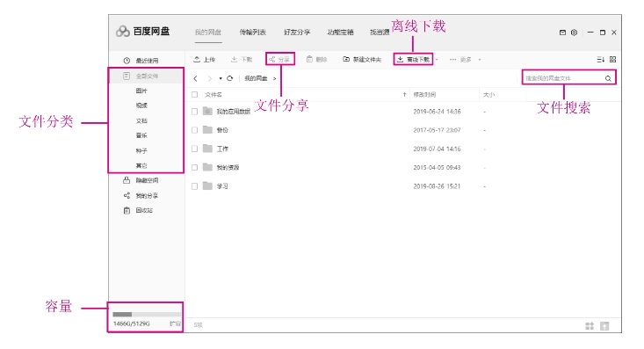Filter files by 图片 category
This screenshot has width=644, height=349.
(141, 91)
